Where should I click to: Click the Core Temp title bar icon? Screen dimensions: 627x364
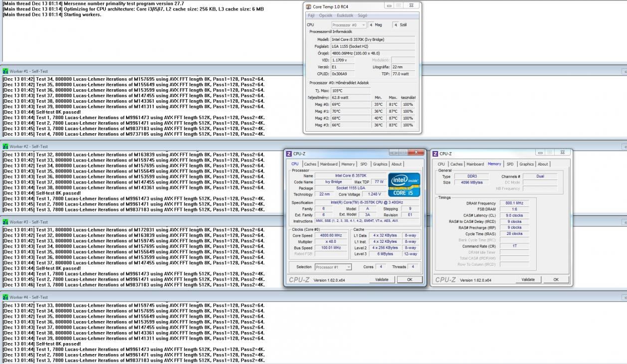click(x=308, y=6)
